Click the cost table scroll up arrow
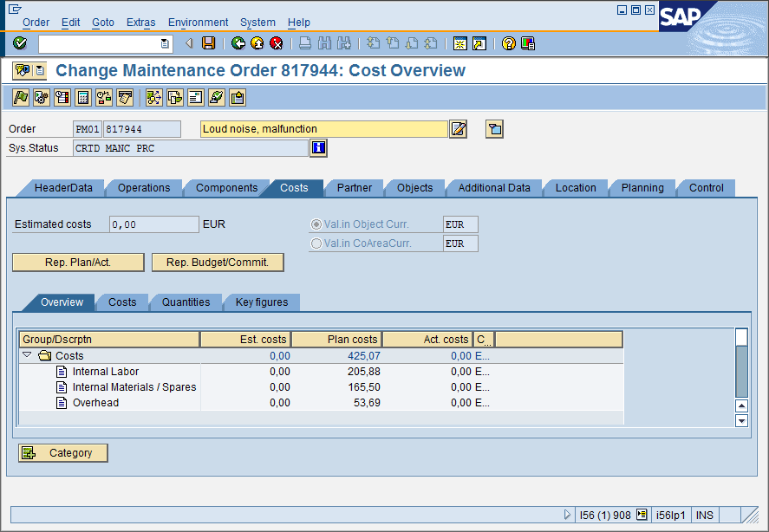 (x=741, y=406)
